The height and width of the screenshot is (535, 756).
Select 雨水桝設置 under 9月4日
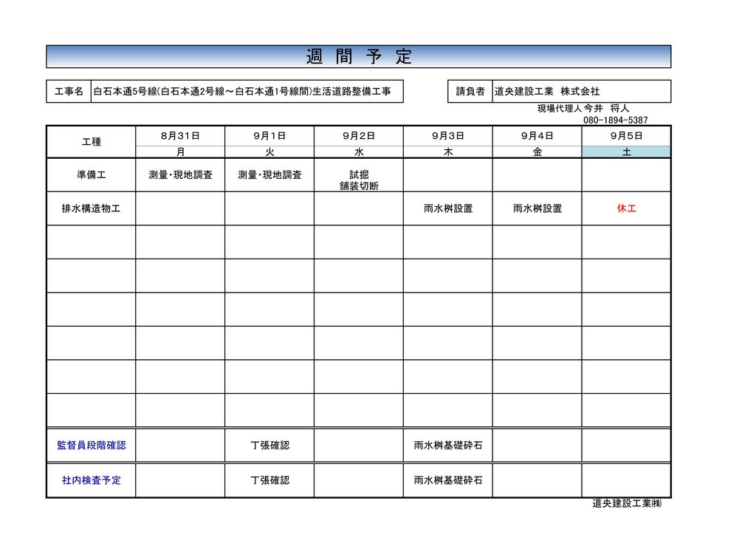coord(537,208)
